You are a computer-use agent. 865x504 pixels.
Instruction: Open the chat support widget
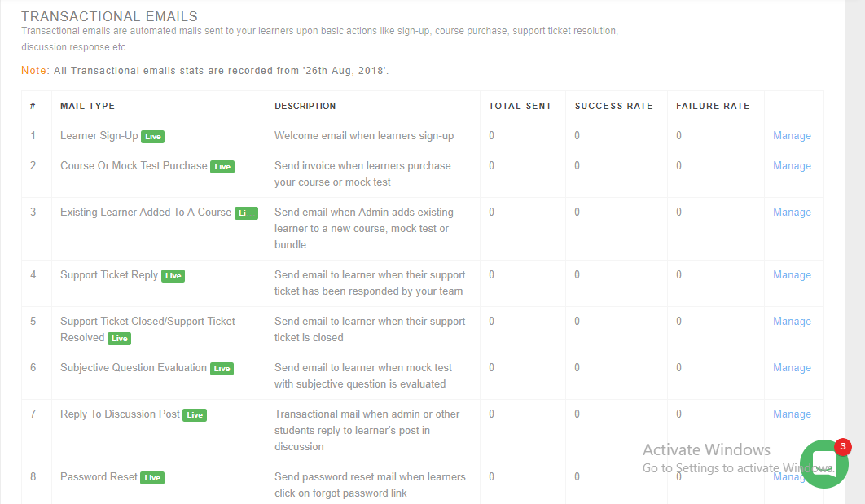tap(824, 465)
